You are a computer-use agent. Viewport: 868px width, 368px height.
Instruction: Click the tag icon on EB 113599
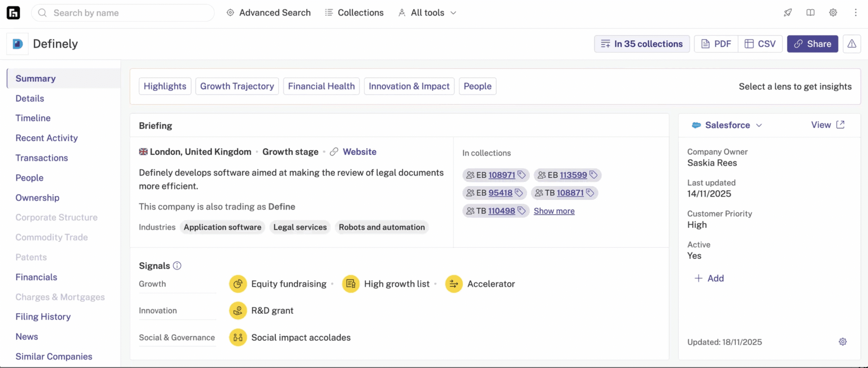point(593,175)
